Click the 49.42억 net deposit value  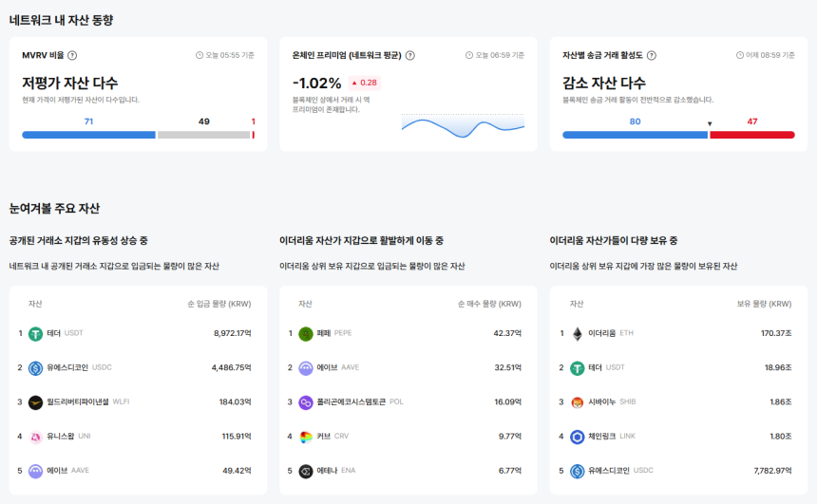point(237,471)
